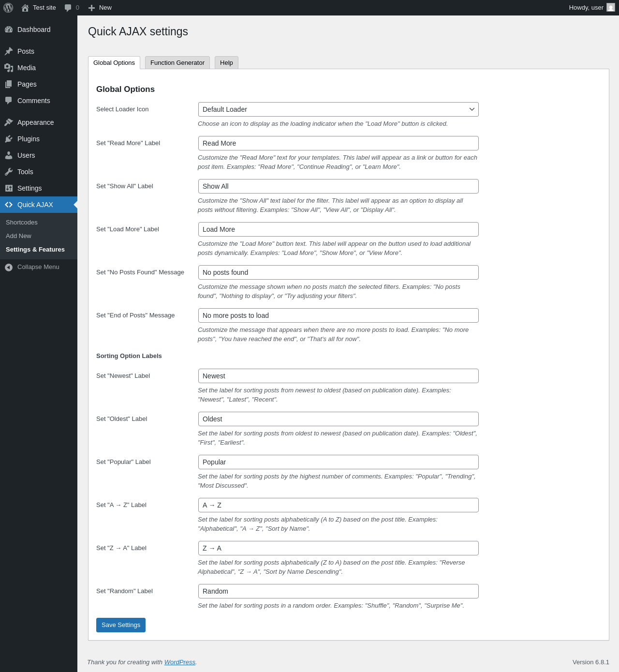Click the WordPress logo icon
The image size is (619, 672).
click(x=8, y=8)
